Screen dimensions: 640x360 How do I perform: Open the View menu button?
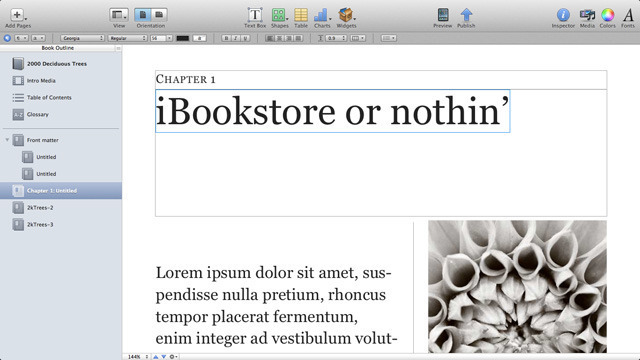coord(119,15)
